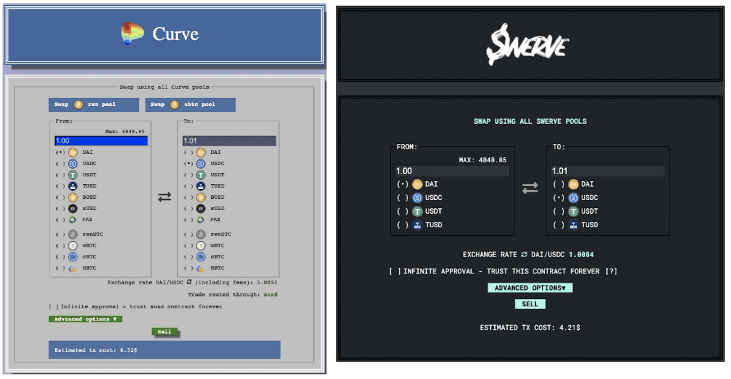The width and height of the screenshot is (731, 379).
Task: Click the DAI coin icon in Swerve's To list
Action: tap(573, 184)
